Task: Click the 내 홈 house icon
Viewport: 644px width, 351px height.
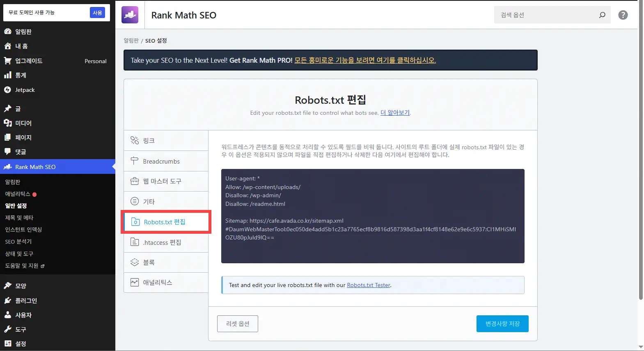Action: click(8, 46)
